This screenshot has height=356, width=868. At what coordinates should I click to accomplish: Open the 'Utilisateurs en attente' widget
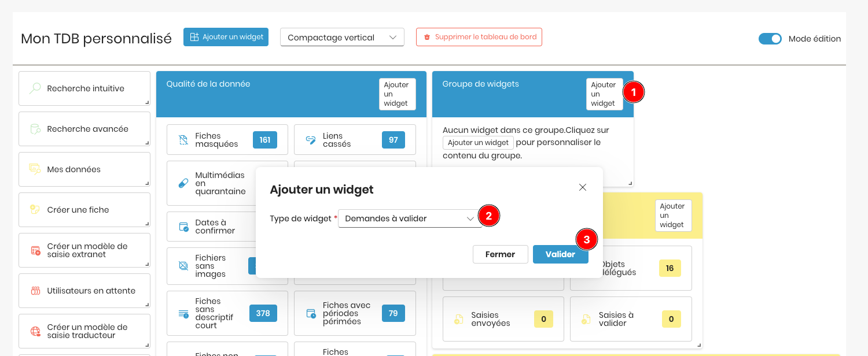pos(84,291)
